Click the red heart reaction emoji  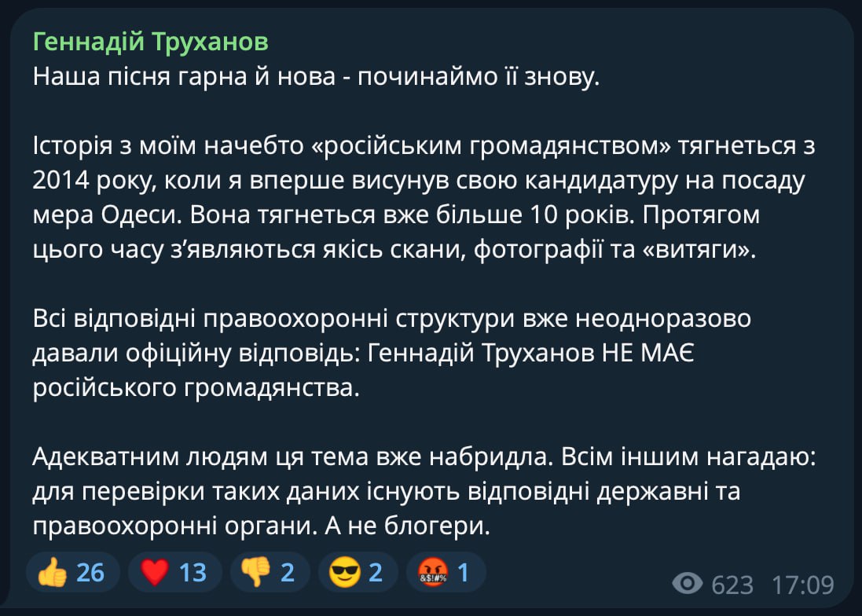point(154,572)
